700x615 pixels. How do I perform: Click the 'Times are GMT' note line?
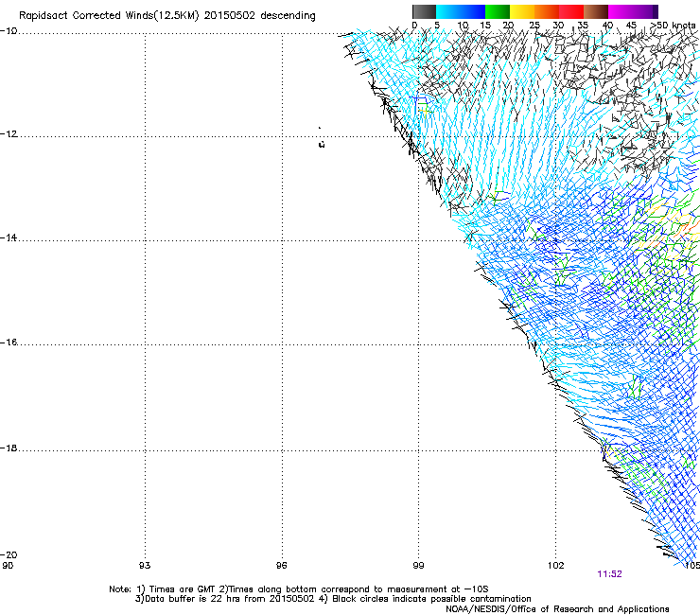pyautogui.click(x=299, y=589)
